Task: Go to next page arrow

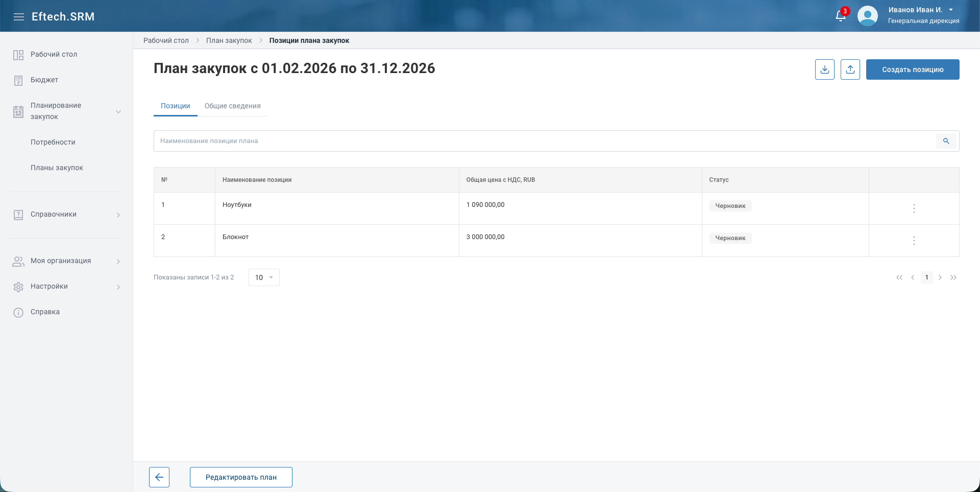Action: coord(940,277)
